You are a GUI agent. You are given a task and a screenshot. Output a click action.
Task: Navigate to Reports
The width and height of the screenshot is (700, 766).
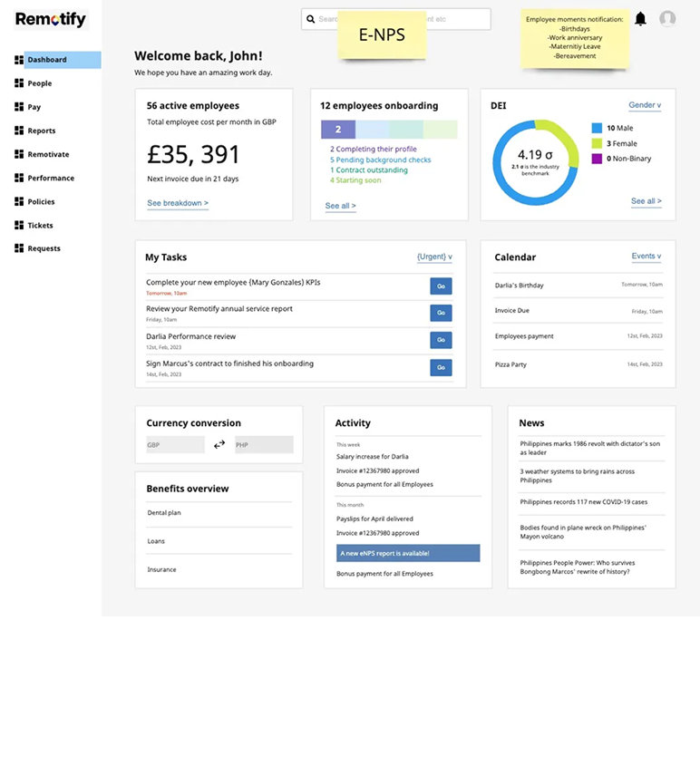coord(42,131)
